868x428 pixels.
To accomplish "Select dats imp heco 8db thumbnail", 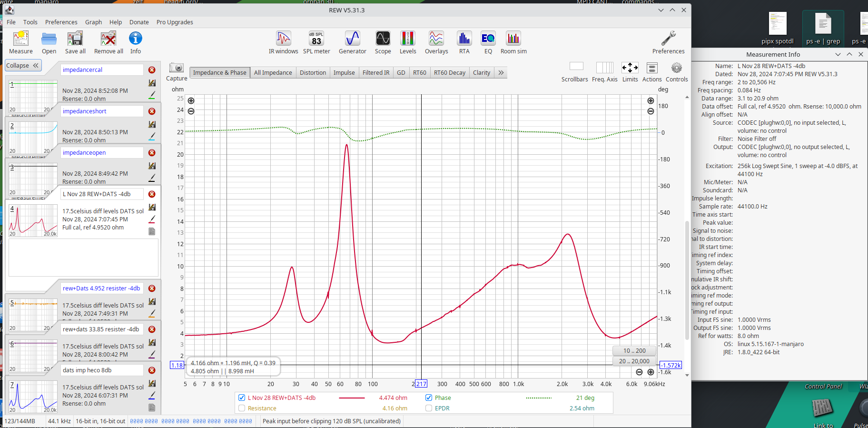I will coord(33,397).
